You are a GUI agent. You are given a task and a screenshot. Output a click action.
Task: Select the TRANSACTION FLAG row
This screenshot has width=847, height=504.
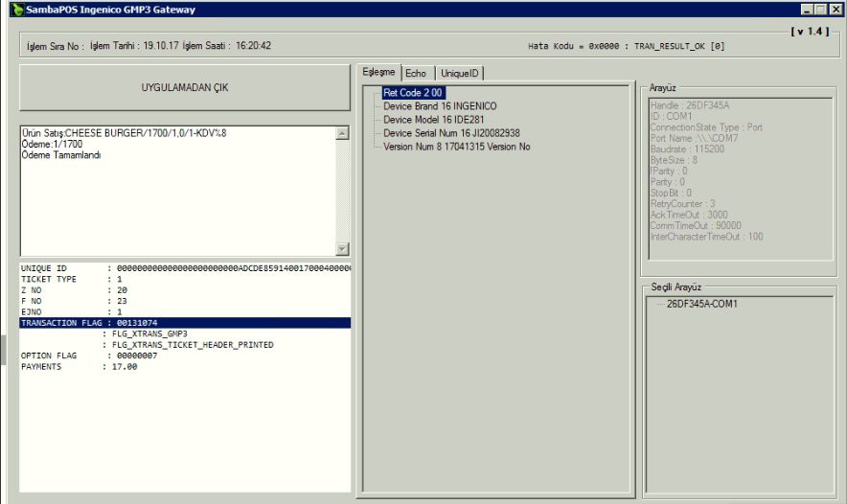[184, 323]
